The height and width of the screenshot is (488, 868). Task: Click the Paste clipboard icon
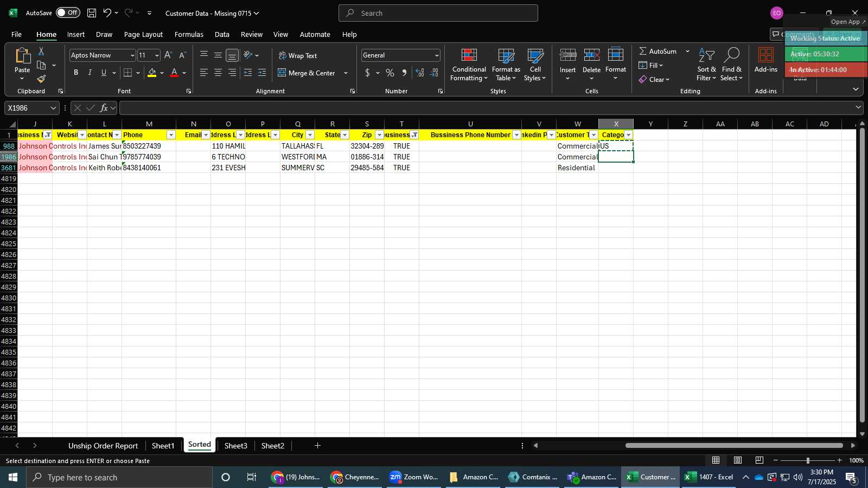[22, 56]
